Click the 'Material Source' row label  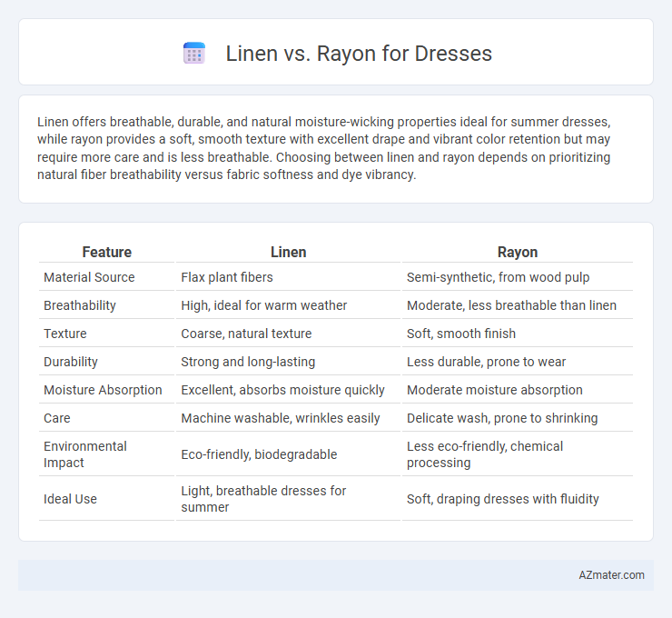pos(89,277)
